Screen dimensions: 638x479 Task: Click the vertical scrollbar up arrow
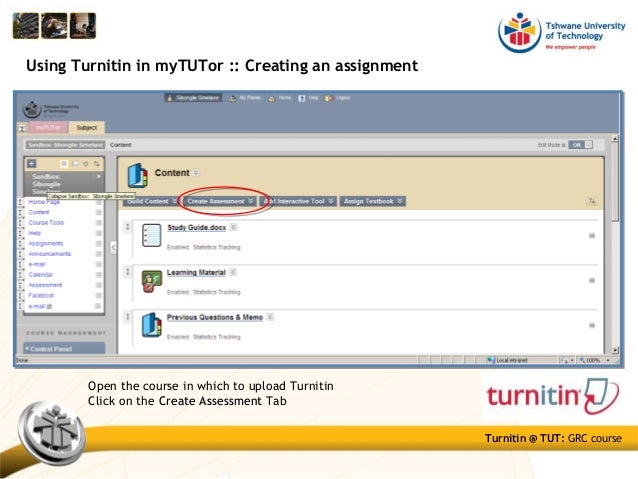point(615,139)
